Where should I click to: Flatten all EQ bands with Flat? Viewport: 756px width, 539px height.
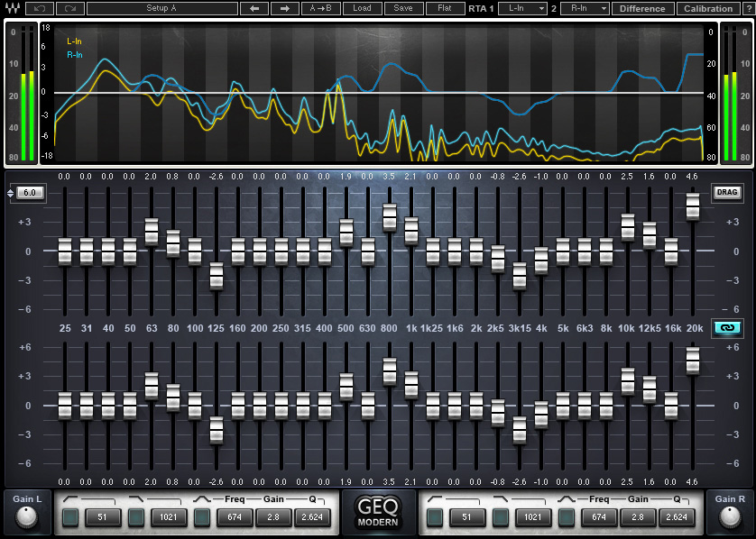(445, 8)
